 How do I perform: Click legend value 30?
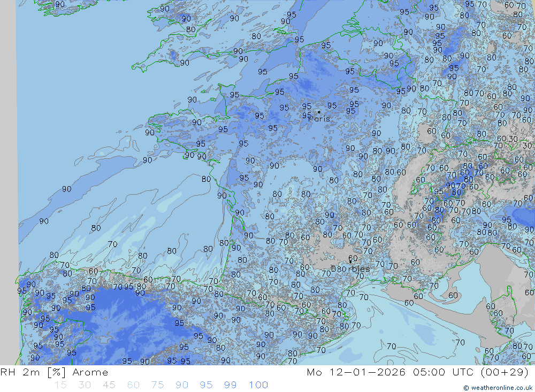(x=85, y=385)
